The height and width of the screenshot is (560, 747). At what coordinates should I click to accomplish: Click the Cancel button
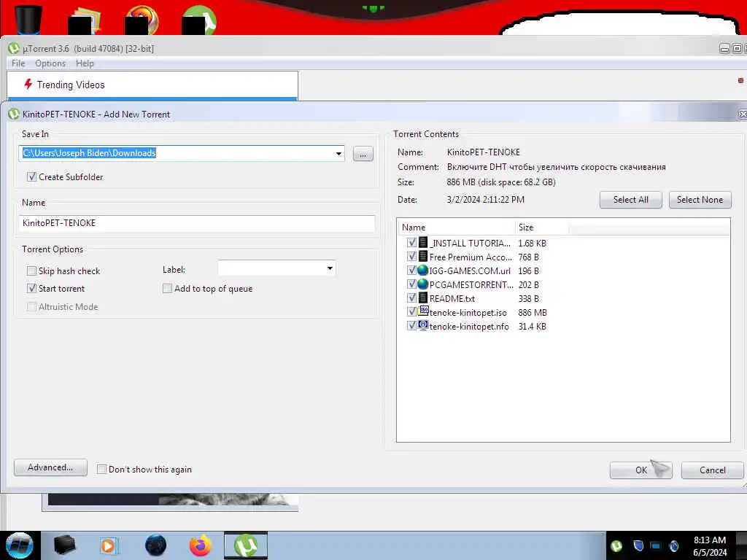tap(712, 470)
